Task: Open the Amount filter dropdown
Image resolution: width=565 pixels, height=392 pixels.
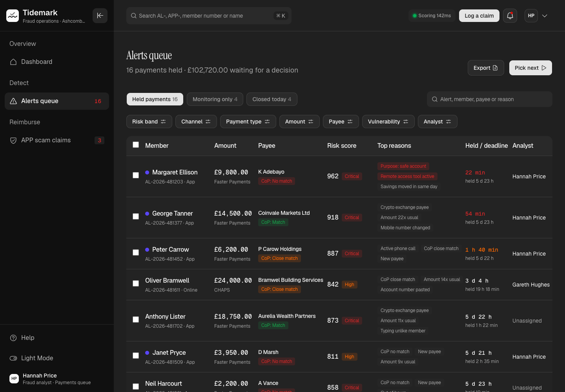Action: 299,122
